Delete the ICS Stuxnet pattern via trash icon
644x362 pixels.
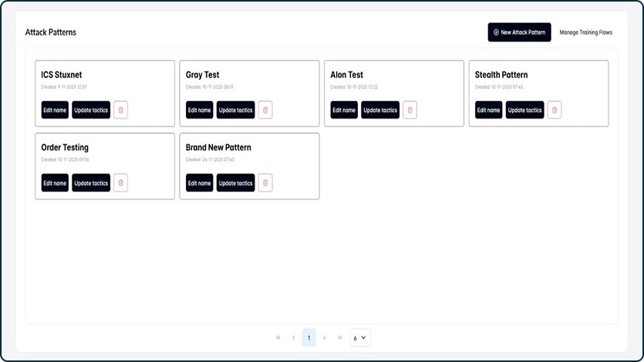coord(121,110)
